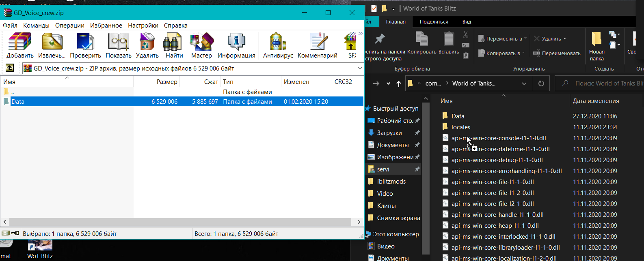Click the Показать (View) toolbar icon
Screen dimensions: 644x261
[x=119, y=45]
